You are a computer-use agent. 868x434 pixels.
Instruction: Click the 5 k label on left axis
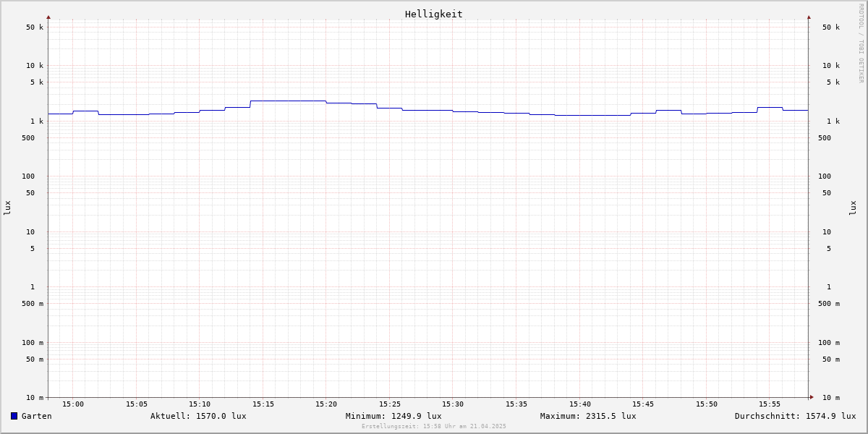37,82
